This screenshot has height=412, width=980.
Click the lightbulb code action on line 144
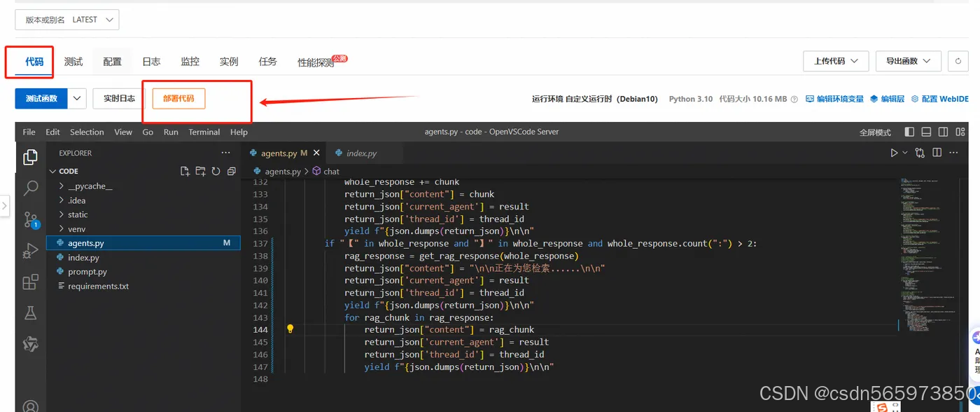(290, 329)
